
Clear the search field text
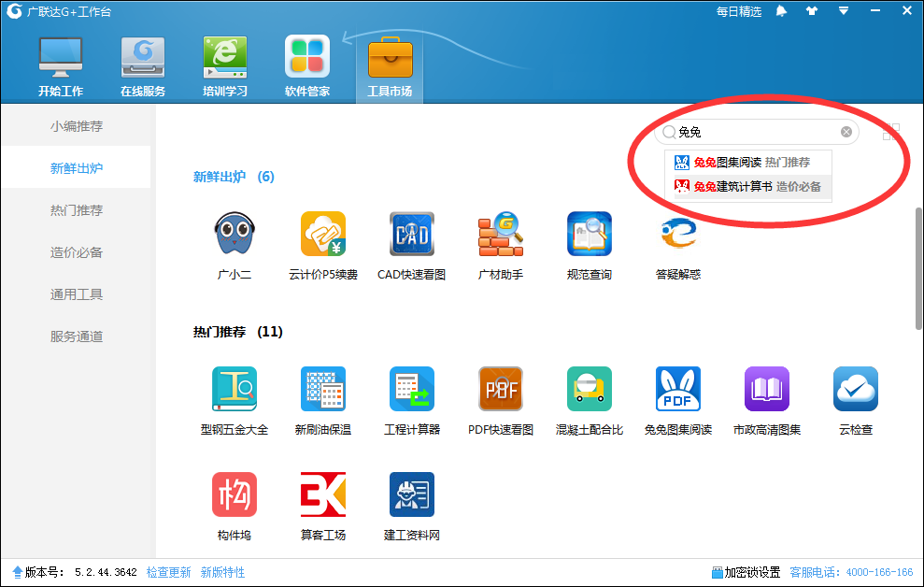coord(846,132)
